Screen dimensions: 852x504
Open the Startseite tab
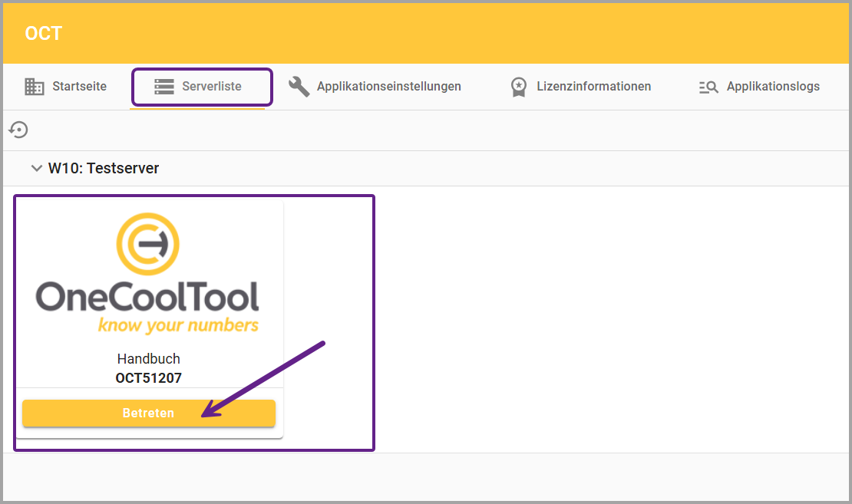(x=66, y=87)
